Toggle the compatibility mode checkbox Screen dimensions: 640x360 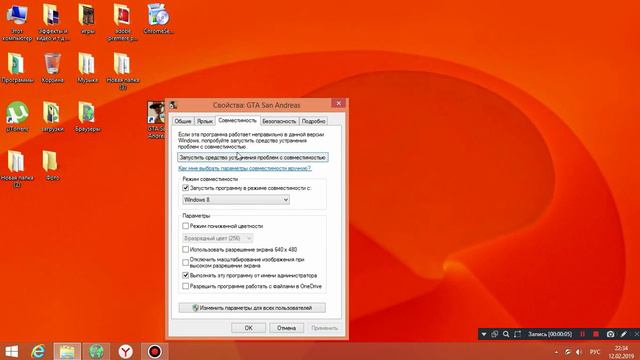[x=186, y=188]
